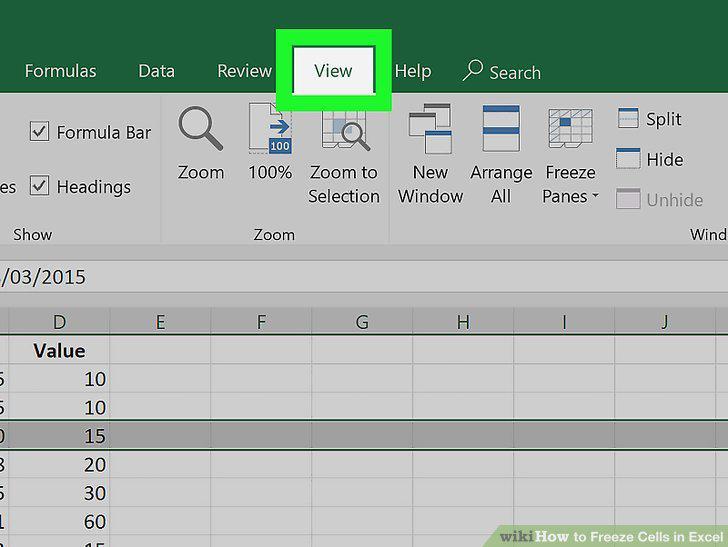
Task: Click the cell containing 60
Action: 59,521
